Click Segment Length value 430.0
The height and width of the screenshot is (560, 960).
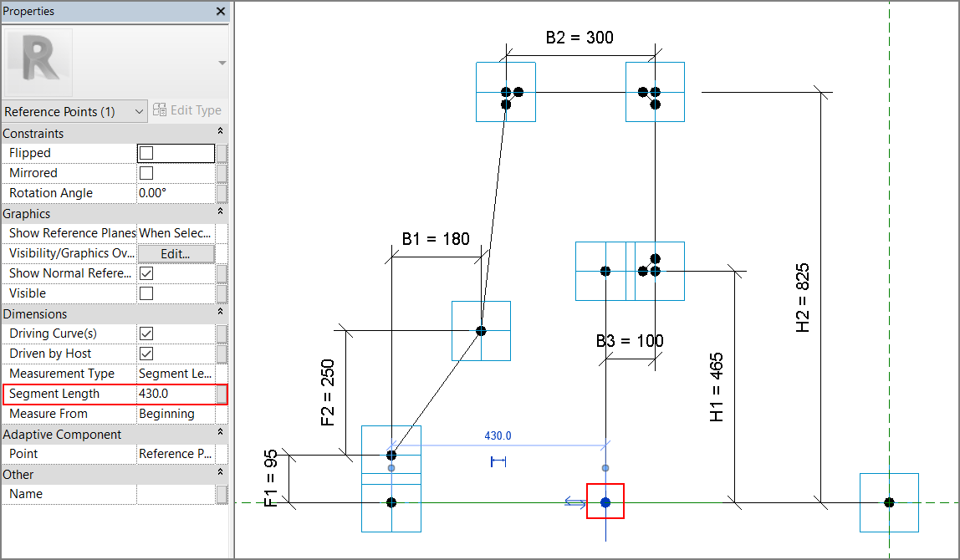[176, 394]
